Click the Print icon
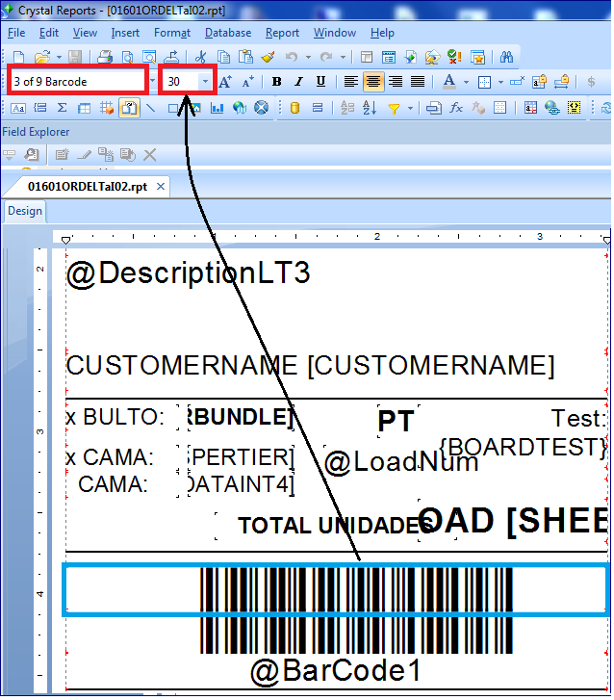 click(x=105, y=57)
